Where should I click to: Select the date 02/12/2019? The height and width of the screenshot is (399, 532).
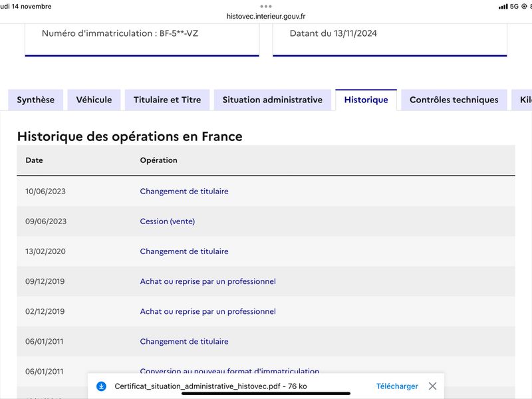[x=45, y=311]
